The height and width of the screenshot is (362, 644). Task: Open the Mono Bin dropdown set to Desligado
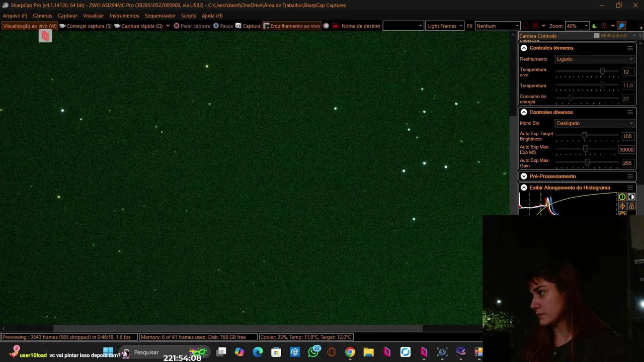pyautogui.click(x=595, y=123)
